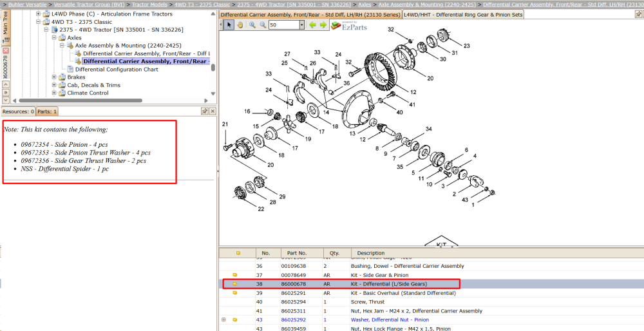Click the zoom value field showing 50

point(284,25)
